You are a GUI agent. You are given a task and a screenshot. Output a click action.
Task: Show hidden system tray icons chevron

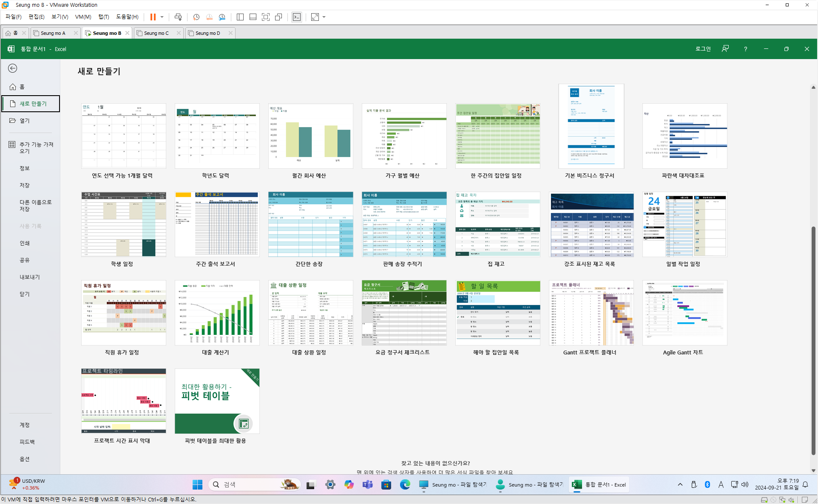pyautogui.click(x=680, y=484)
